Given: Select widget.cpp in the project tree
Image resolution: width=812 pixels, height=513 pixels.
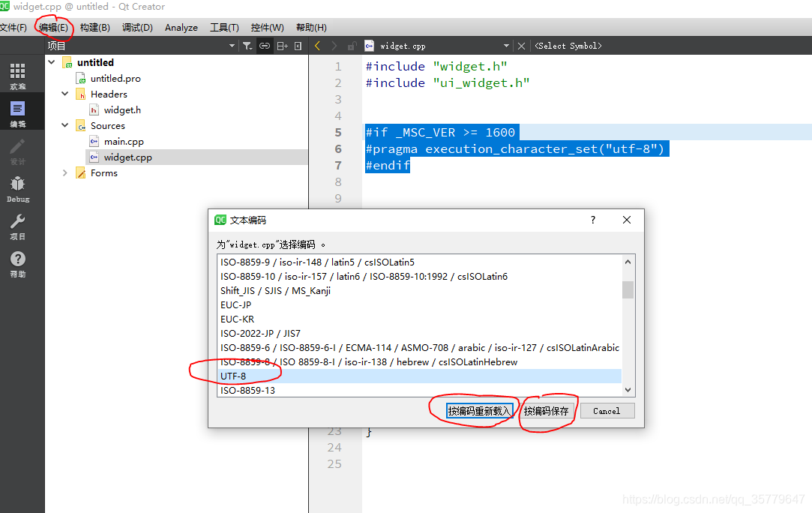Looking at the screenshot, I should coord(128,157).
